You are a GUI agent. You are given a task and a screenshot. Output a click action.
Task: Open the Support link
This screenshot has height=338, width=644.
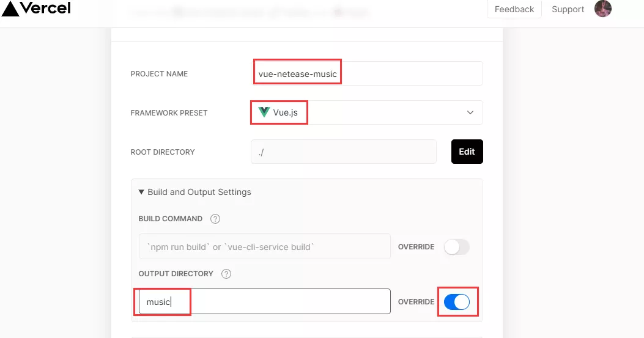click(x=568, y=9)
